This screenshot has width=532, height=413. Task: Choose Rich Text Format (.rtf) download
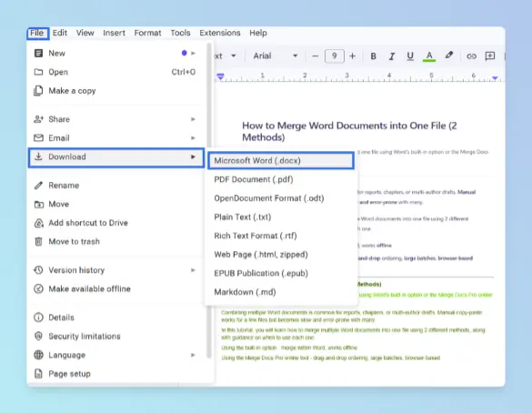point(281,236)
